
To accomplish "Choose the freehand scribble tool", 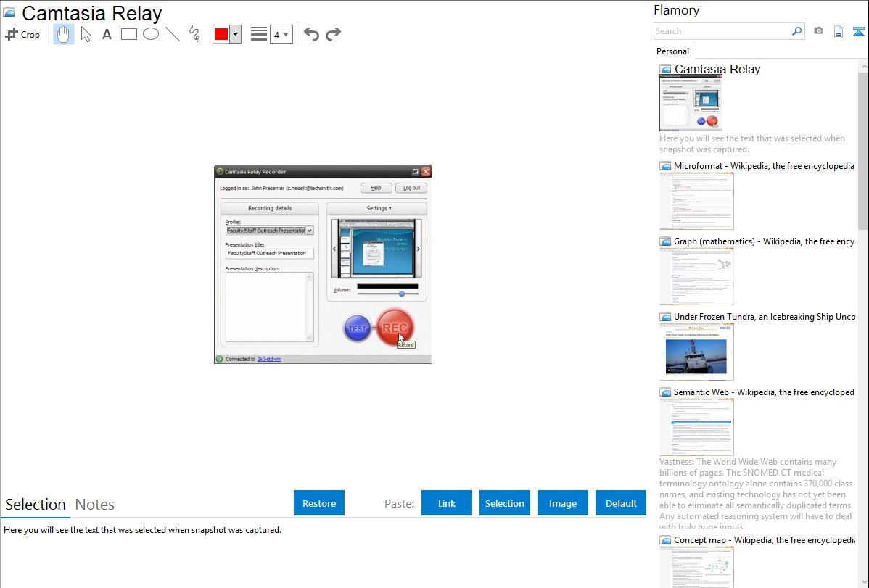I will pyautogui.click(x=194, y=34).
